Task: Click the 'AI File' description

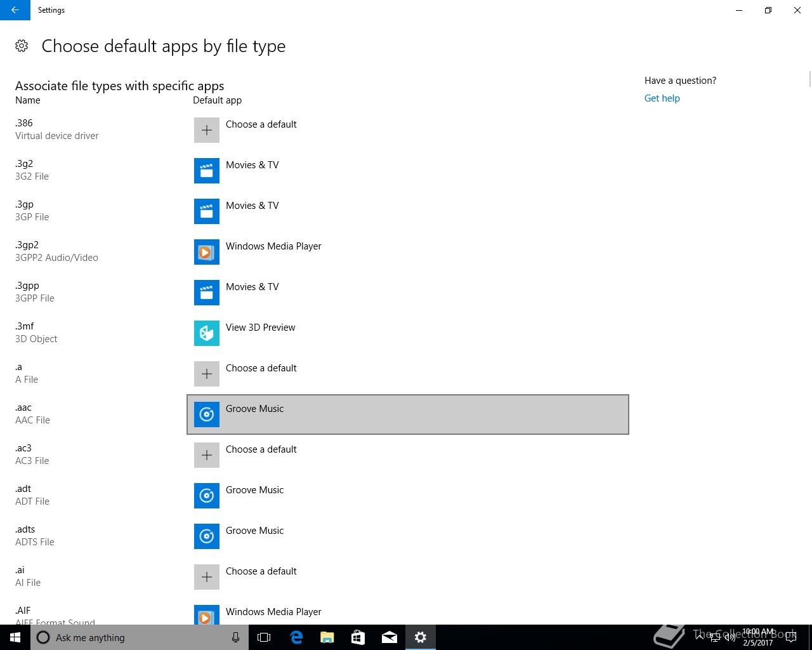Action: coord(28,583)
